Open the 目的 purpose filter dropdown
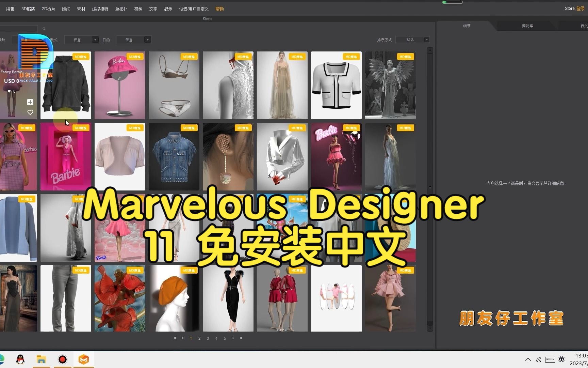The height and width of the screenshot is (368, 588). pyautogui.click(x=134, y=40)
